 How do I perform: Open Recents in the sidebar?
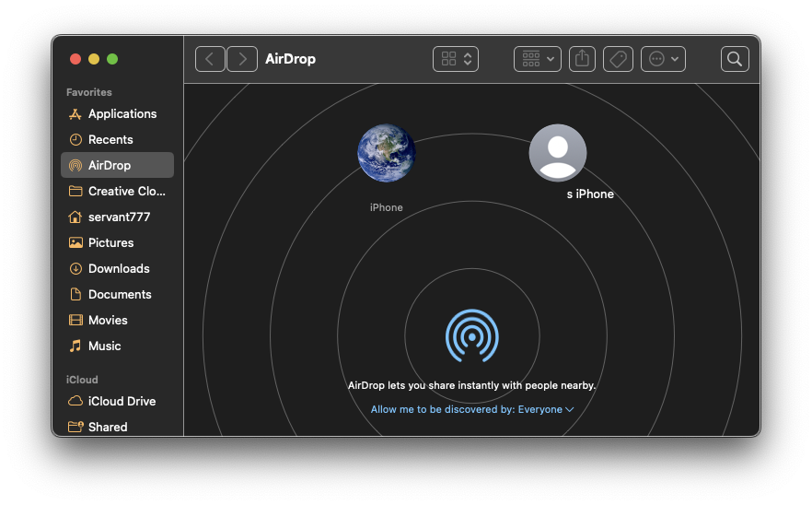pyautogui.click(x=118, y=139)
